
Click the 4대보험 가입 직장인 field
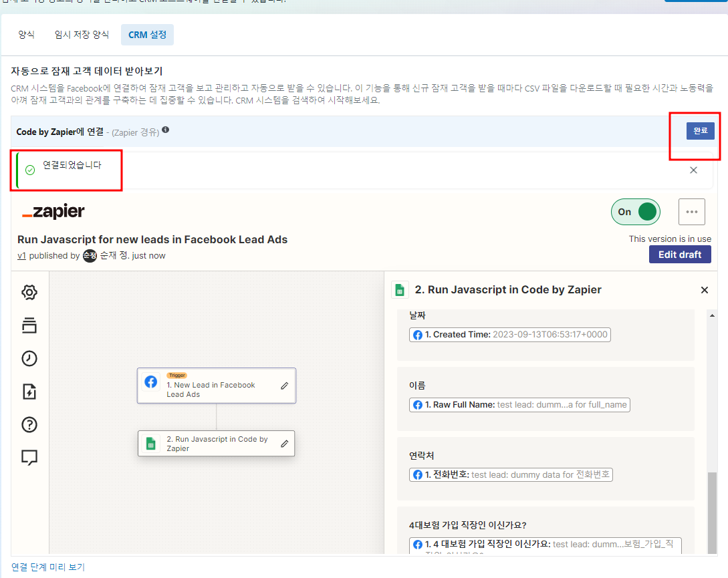tap(545, 545)
